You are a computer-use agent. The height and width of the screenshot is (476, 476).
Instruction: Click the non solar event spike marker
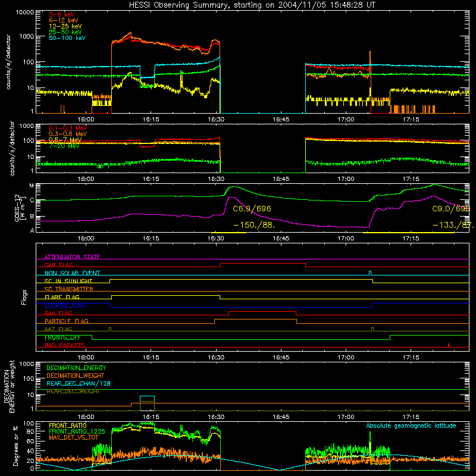pyautogui.click(x=370, y=273)
